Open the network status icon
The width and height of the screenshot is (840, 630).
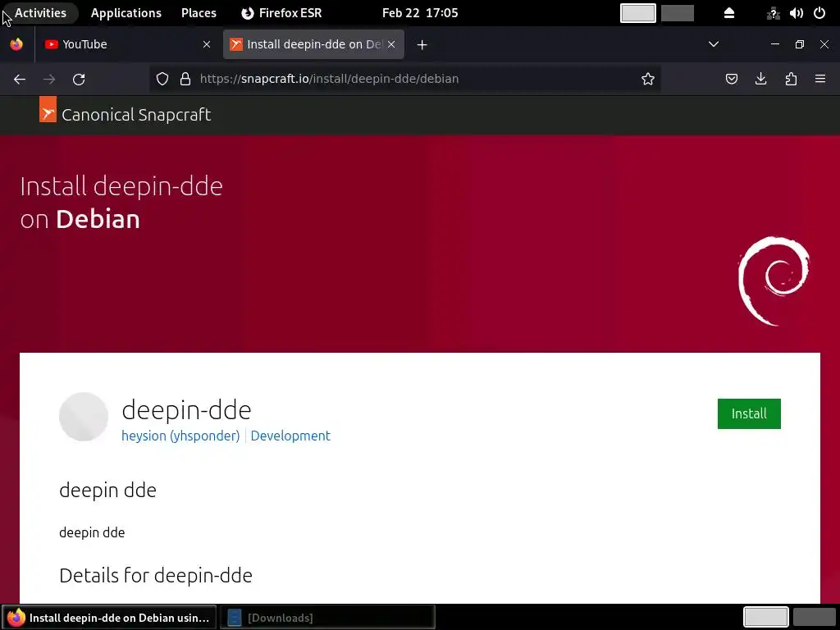click(773, 13)
